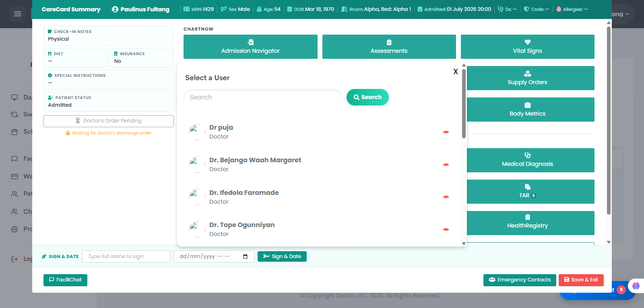
Task: Open Emergency Contacts
Action: 520,280
